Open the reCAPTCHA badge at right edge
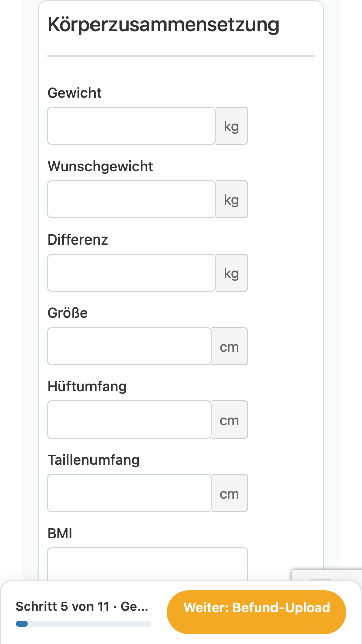362x644 pixels. (327, 575)
